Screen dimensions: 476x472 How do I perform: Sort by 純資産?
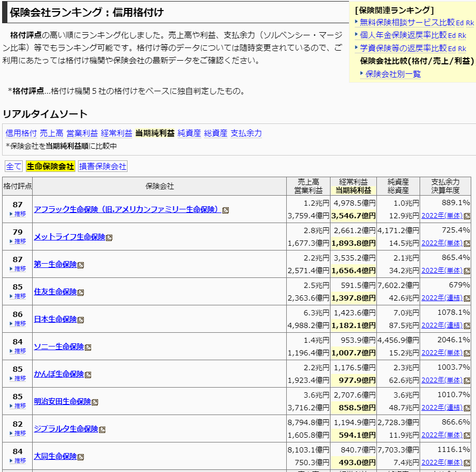tap(189, 133)
